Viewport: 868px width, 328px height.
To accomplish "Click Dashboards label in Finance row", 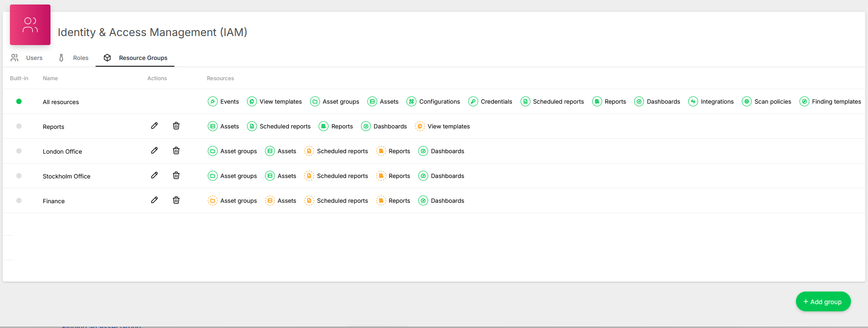I will 448,201.
